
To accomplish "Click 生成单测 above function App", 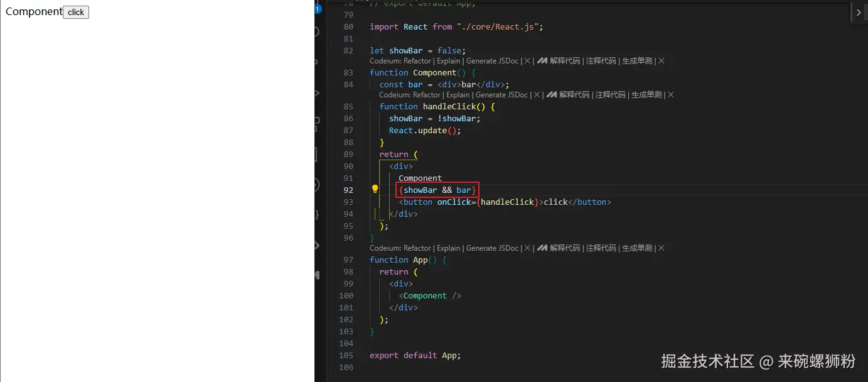I will (x=637, y=248).
